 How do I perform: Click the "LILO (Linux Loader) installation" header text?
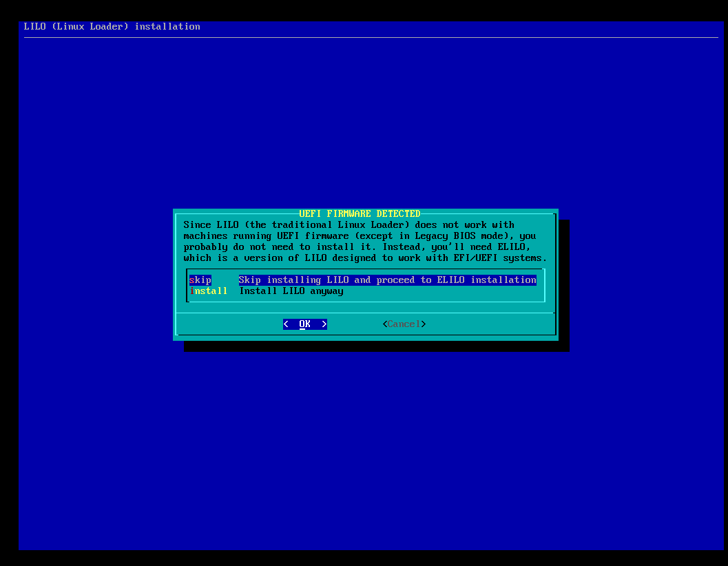click(112, 27)
